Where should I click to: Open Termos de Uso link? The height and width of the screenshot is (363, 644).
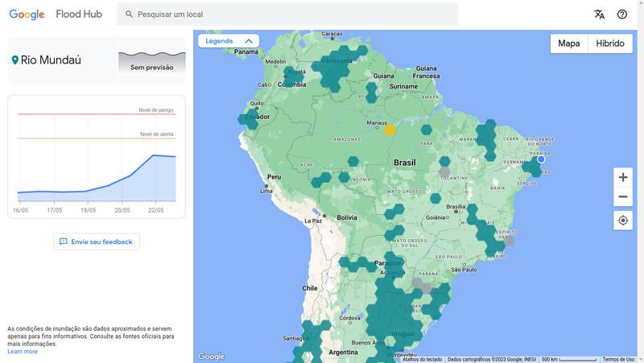click(618, 359)
